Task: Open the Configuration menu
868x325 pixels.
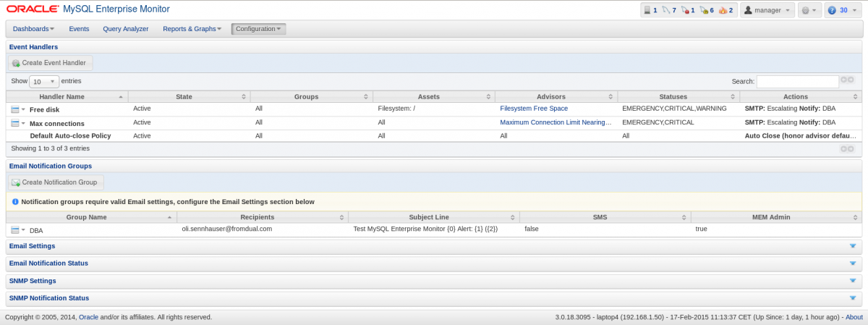Action: click(258, 29)
